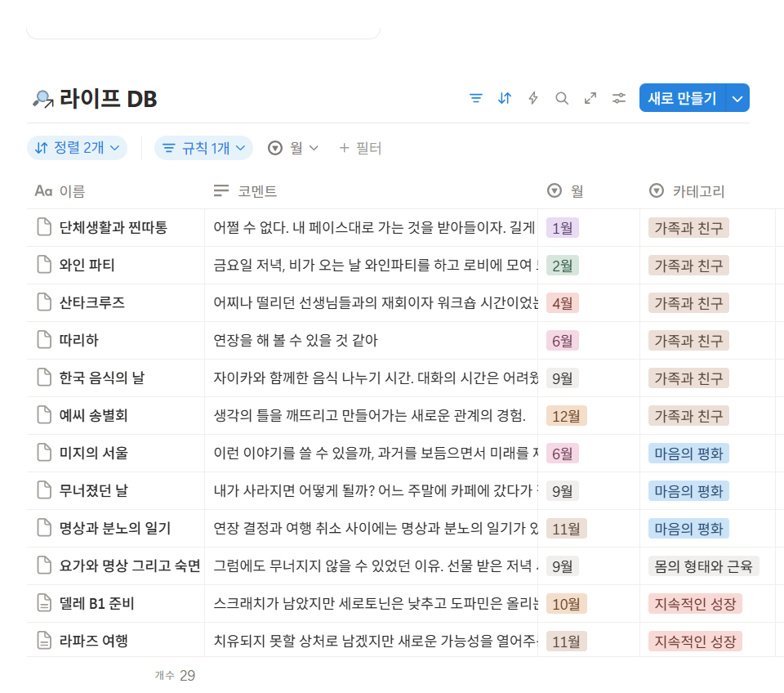
Task: Click the page icon beside 델레 B1 준비
Action: (x=44, y=603)
